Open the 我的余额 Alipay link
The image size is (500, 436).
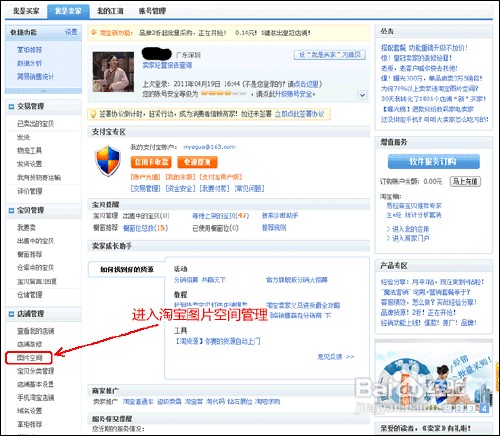[180, 177]
